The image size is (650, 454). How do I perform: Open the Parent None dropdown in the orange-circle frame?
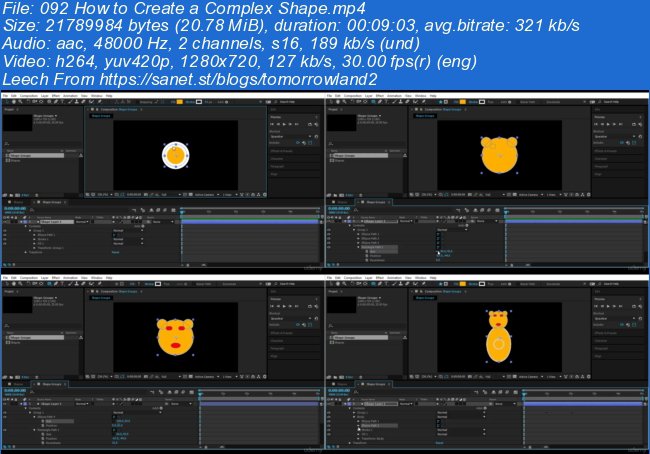tap(162, 222)
